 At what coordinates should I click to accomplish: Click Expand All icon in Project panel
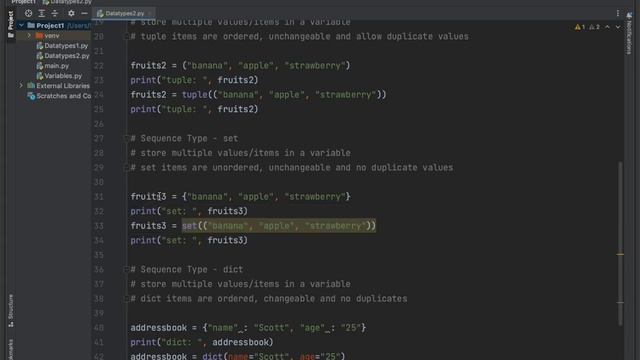[x=42, y=13]
